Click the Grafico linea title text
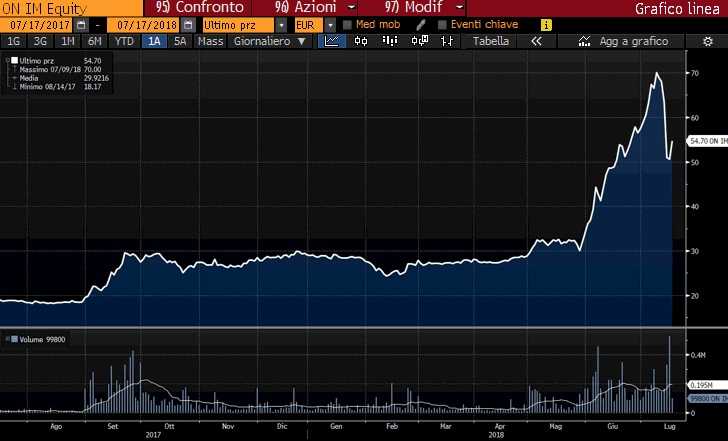 pos(677,8)
